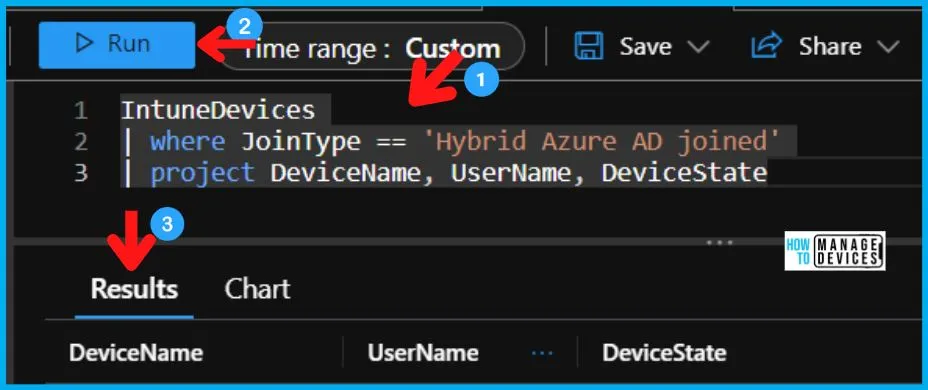Click the DeviceState column header
The height and width of the screenshot is (390, 928).
click(664, 353)
